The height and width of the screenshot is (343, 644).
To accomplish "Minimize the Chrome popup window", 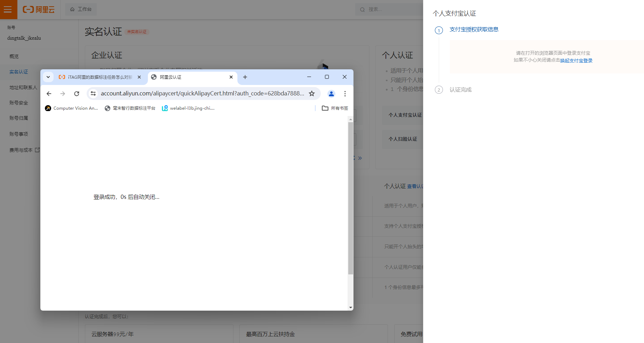I will point(309,77).
